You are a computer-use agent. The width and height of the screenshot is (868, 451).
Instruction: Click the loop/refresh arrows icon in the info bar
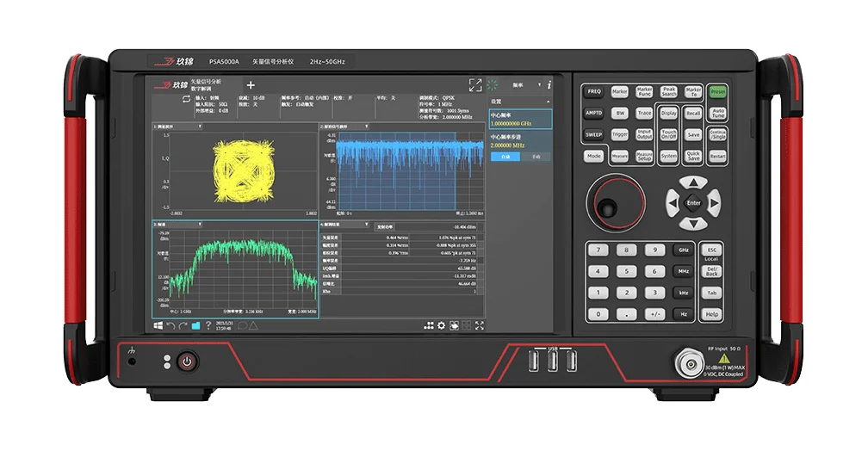click(187, 99)
